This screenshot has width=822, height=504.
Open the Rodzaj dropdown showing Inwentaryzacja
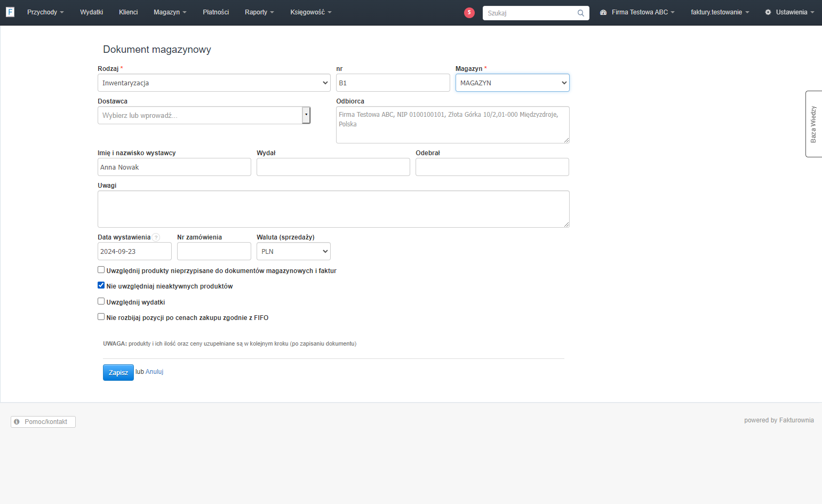214,83
